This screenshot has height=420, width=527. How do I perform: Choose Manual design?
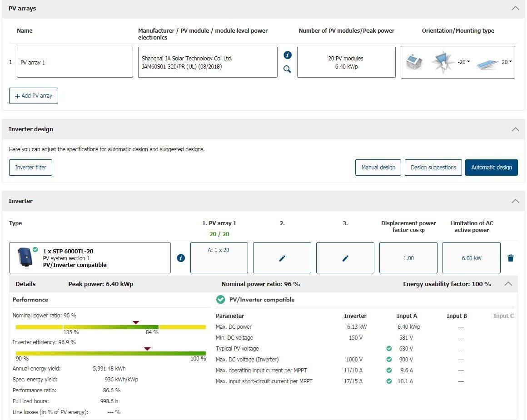(378, 167)
